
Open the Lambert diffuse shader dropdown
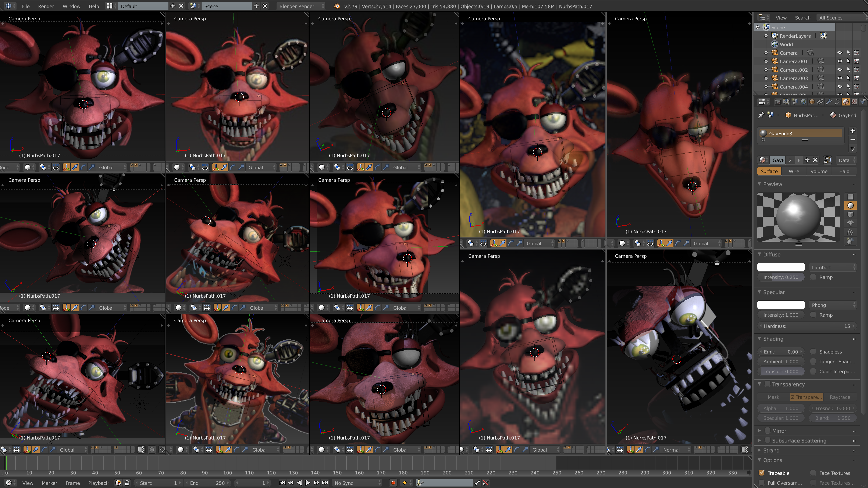(833, 268)
